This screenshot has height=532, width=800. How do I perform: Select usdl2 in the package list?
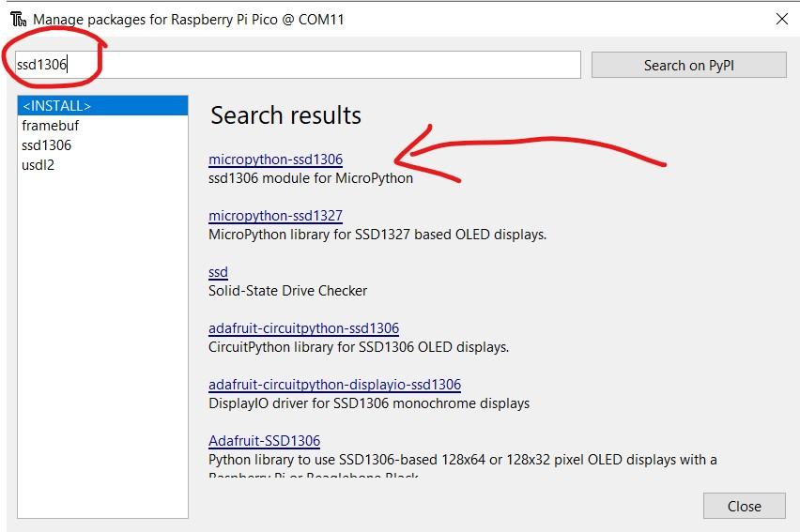coord(102,165)
